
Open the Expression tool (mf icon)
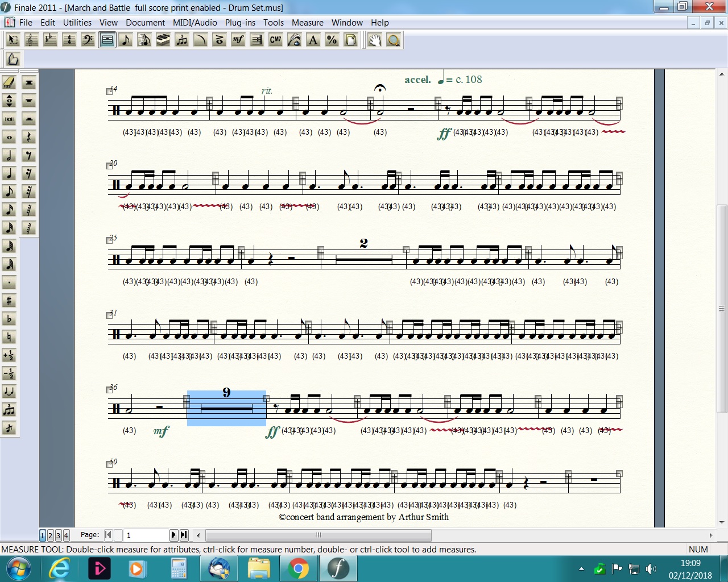(x=238, y=40)
